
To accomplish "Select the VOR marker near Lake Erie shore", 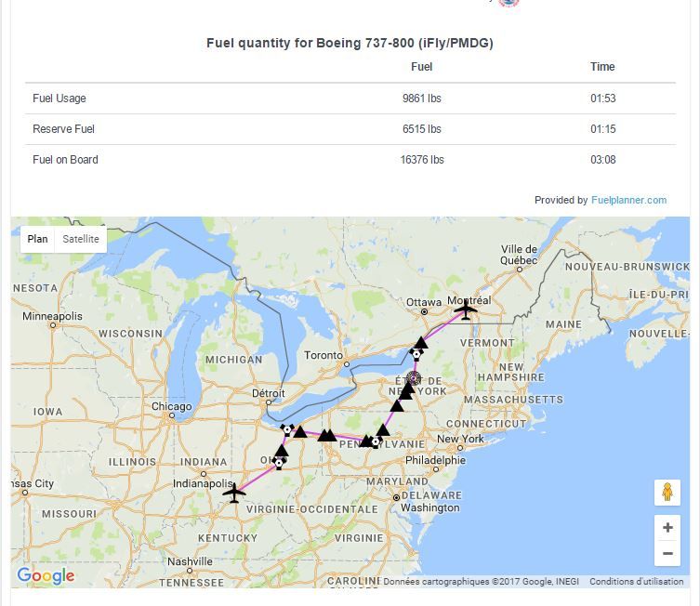I will [x=287, y=430].
